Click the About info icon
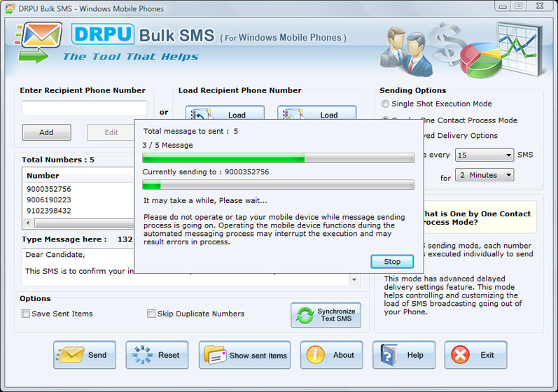The width and height of the screenshot is (558, 392). tap(316, 355)
